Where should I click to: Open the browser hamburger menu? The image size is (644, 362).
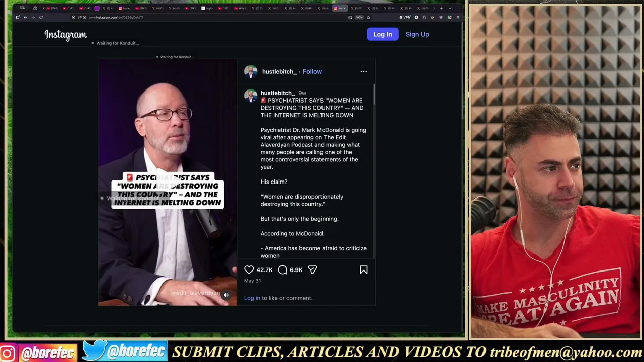[x=458, y=17]
